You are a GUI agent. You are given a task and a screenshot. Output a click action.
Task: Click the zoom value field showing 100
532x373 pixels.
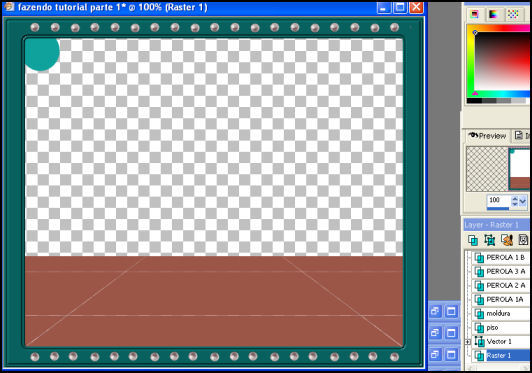pos(498,200)
